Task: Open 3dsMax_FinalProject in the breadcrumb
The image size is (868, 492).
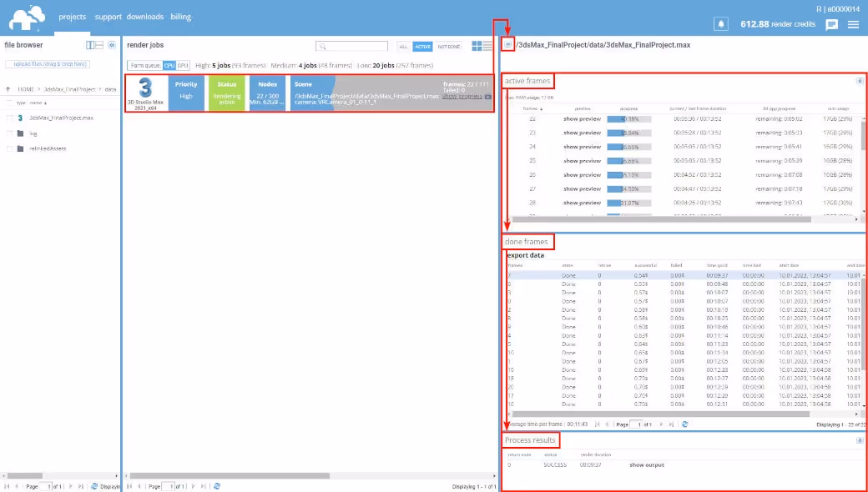Action: pos(70,89)
